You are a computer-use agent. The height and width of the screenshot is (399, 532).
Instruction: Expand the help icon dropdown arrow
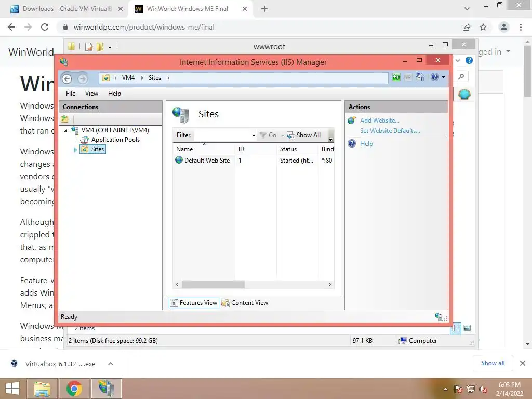(443, 77)
